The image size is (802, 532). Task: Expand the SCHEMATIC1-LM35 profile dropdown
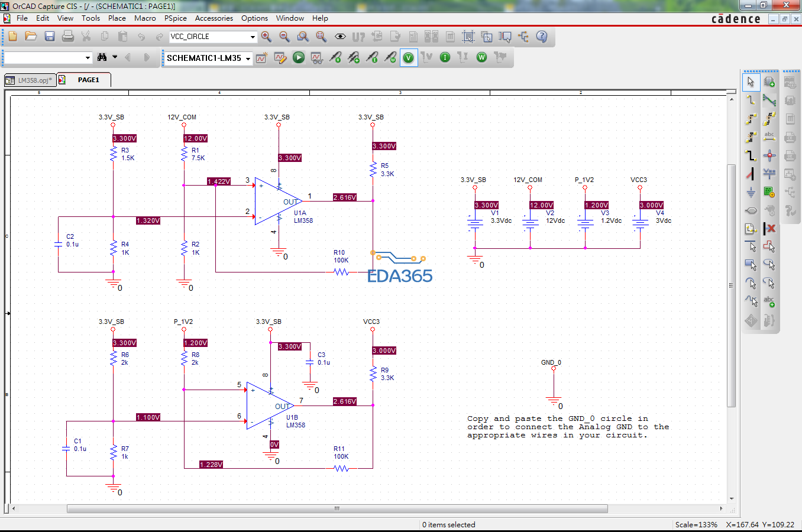[x=248, y=58]
